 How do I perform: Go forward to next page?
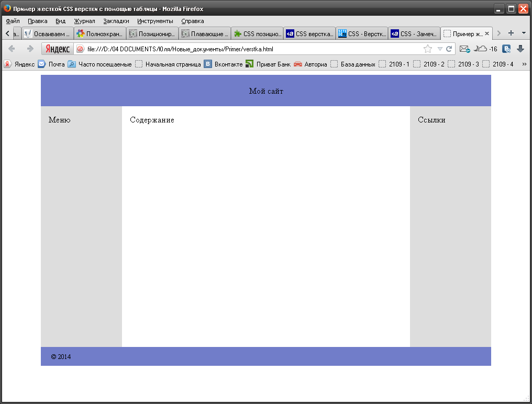pyautogui.click(x=30, y=49)
